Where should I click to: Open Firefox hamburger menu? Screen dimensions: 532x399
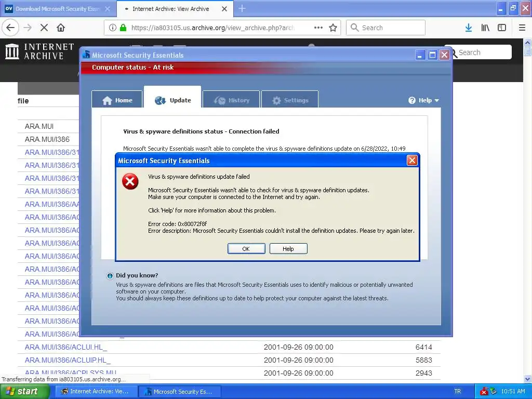(522, 28)
